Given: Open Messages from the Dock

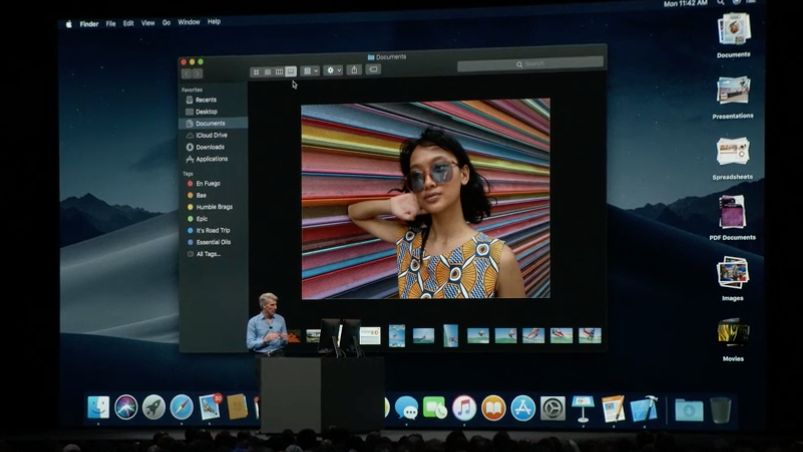Looking at the screenshot, I should click(x=407, y=408).
